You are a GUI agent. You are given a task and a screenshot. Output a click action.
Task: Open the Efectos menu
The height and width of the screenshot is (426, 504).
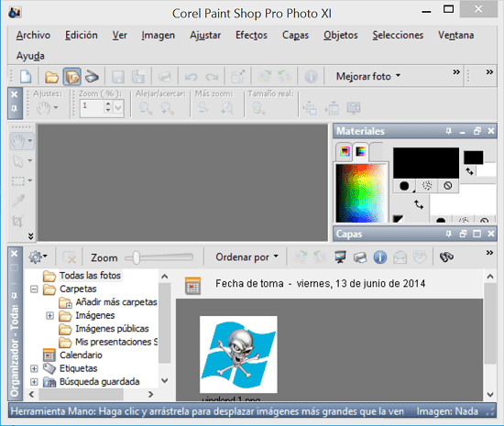pyautogui.click(x=251, y=35)
